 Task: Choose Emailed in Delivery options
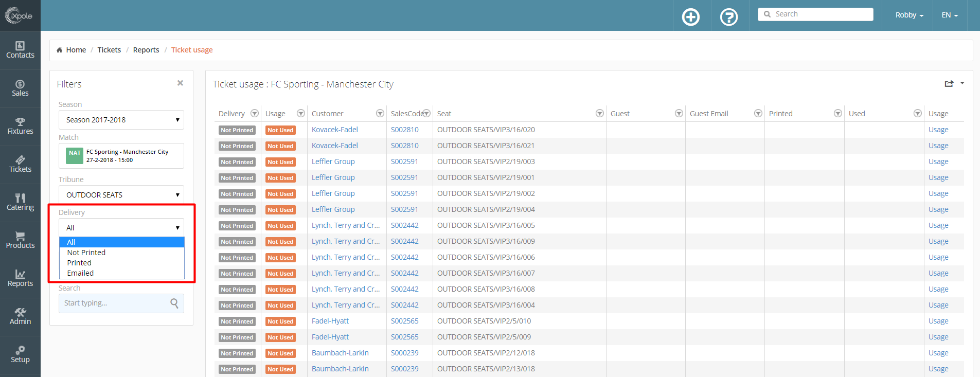tap(122, 273)
